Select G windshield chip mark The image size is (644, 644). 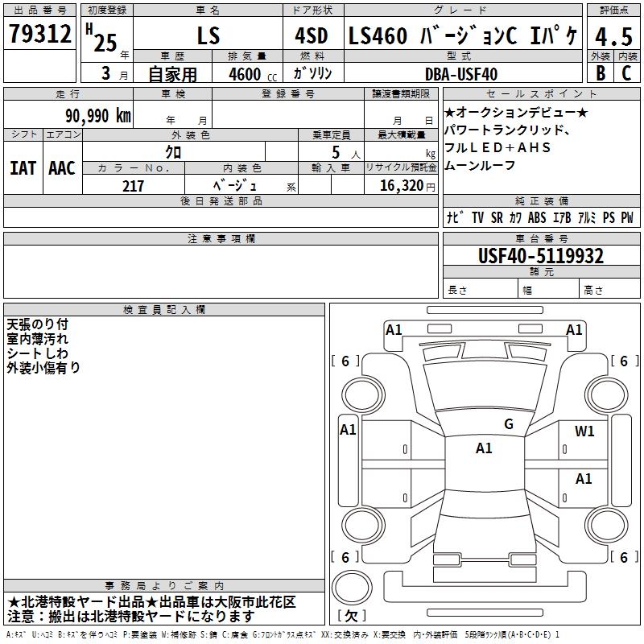tap(509, 424)
